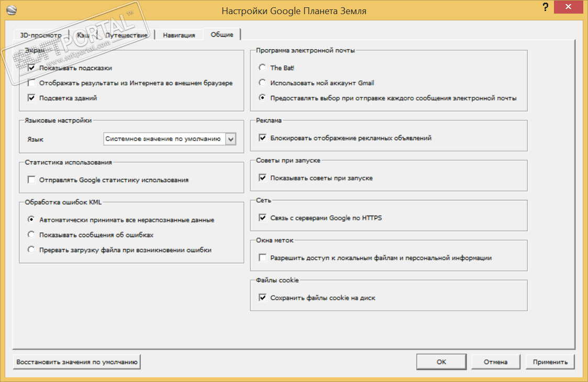Click the Статистика использования group label
588x382 pixels.
[x=68, y=162]
